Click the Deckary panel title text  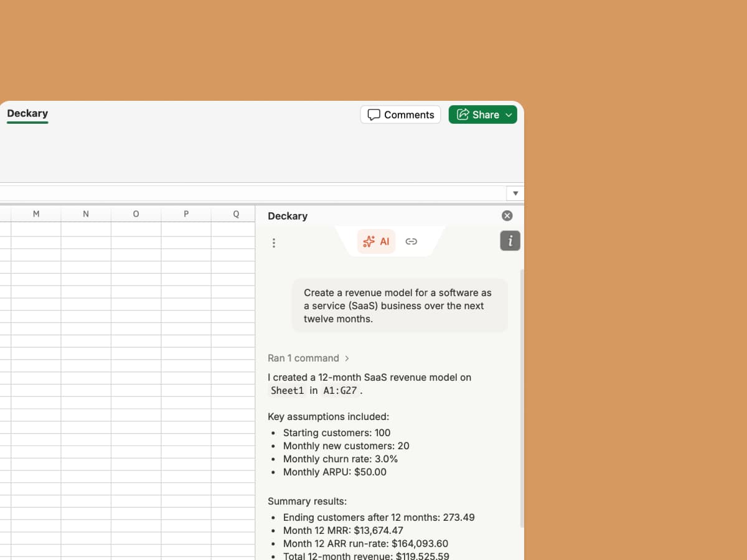pyautogui.click(x=288, y=216)
